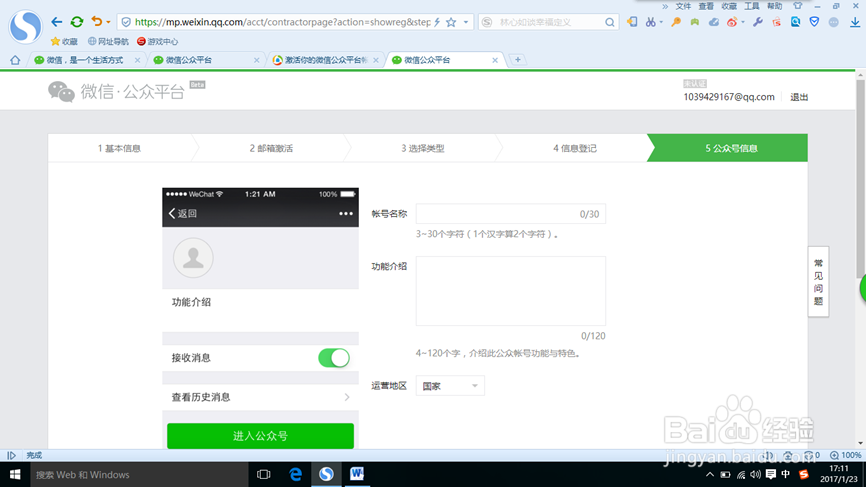Open the browser downloads arrow icon

(854, 22)
